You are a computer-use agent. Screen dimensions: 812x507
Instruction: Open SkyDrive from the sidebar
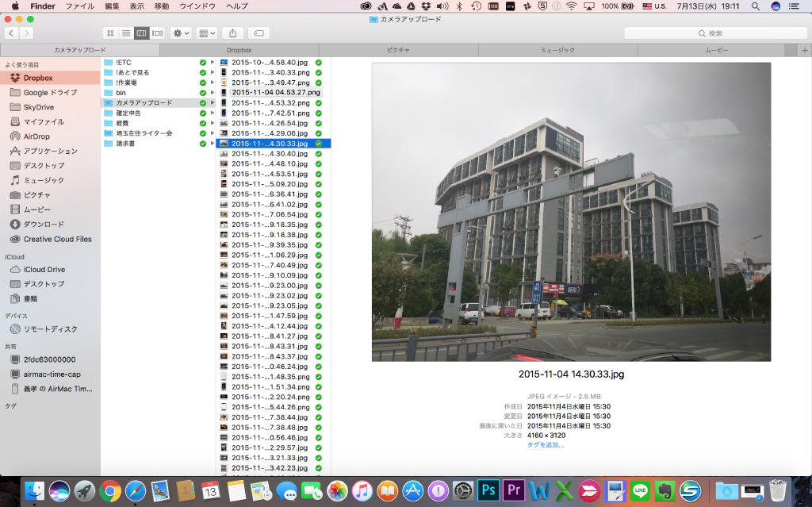point(50,107)
